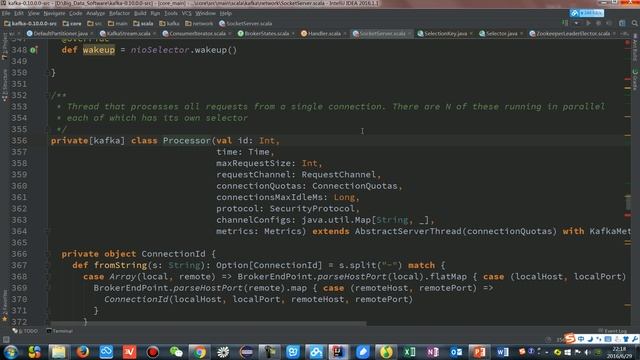
Task: Click kafka-0.10.0.0-src breadcrumb
Action: 30,24
